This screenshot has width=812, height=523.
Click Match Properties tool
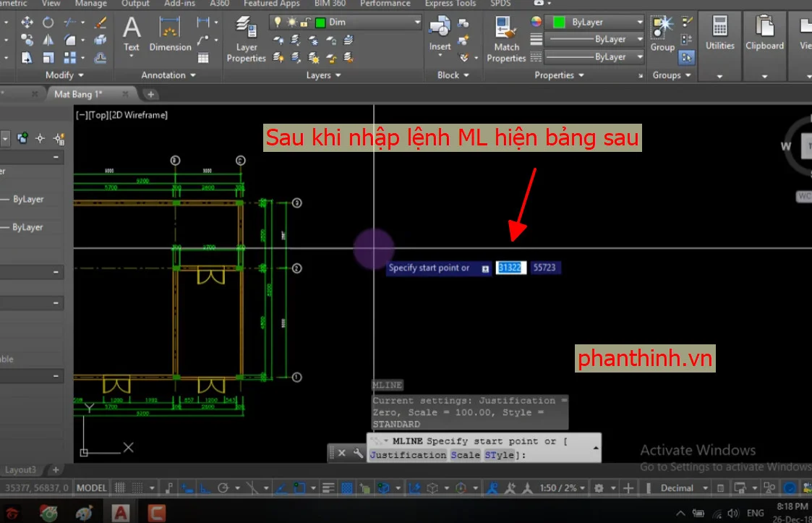[506, 39]
